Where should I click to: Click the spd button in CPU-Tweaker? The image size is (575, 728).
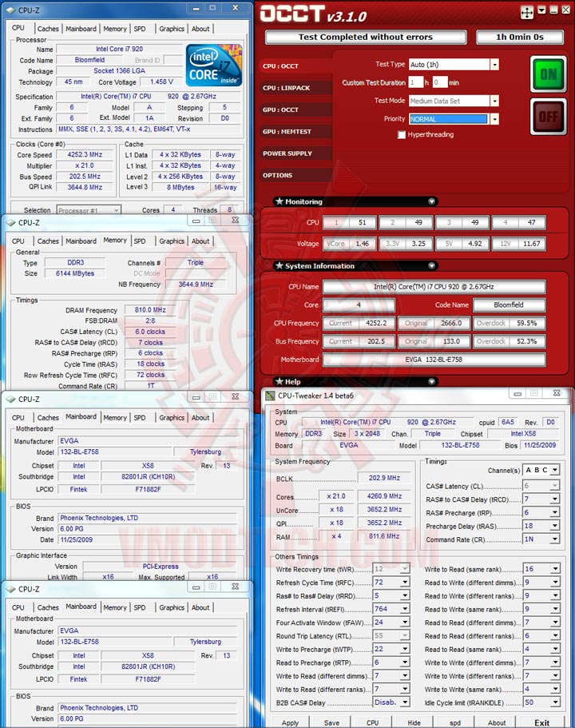tap(455, 722)
